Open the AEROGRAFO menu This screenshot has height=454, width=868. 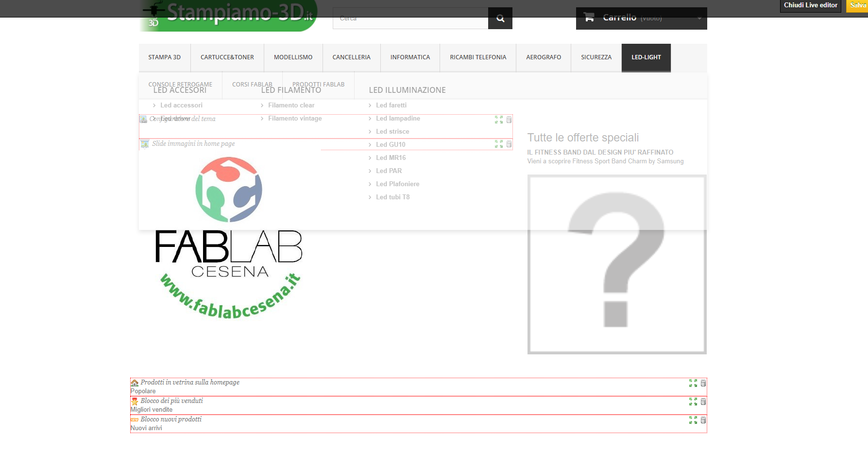[544, 57]
